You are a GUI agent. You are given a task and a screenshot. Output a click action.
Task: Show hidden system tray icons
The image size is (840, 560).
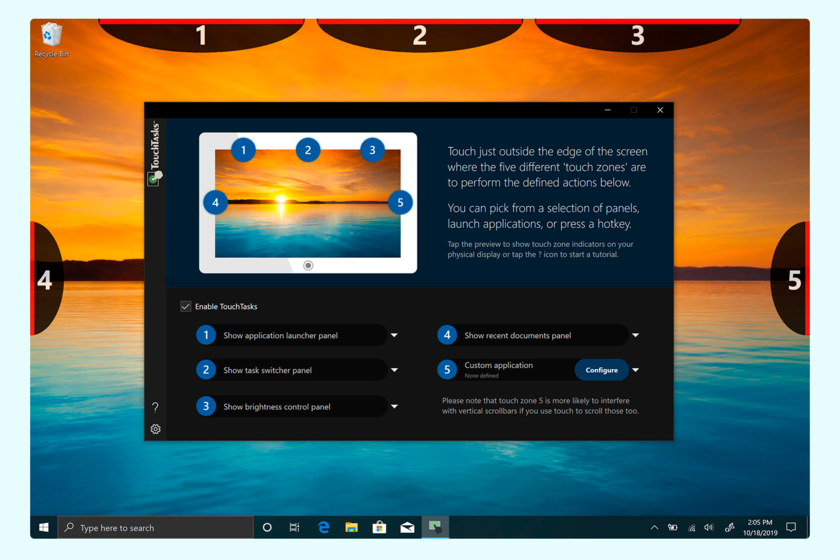654,528
